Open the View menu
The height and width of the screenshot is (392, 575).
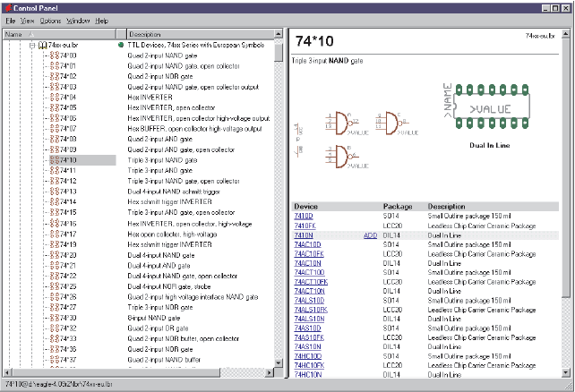point(27,21)
